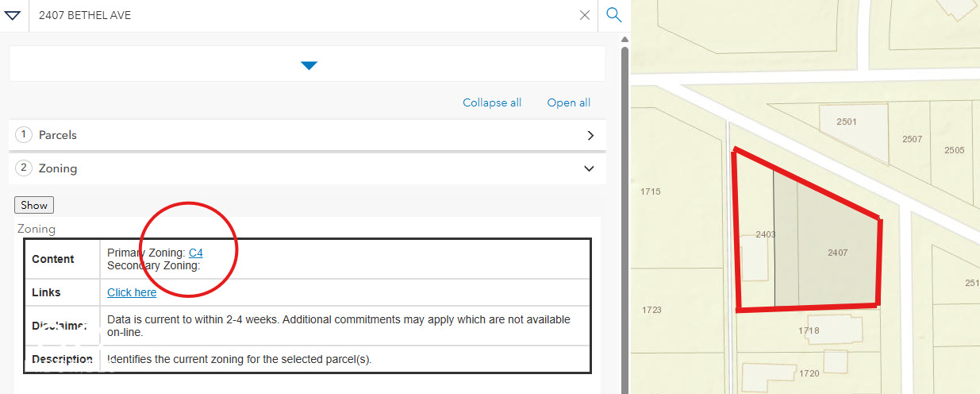Collapse the panel with blue down arrow
Image resolution: width=980 pixels, height=394 pixels.
point(309,65)
